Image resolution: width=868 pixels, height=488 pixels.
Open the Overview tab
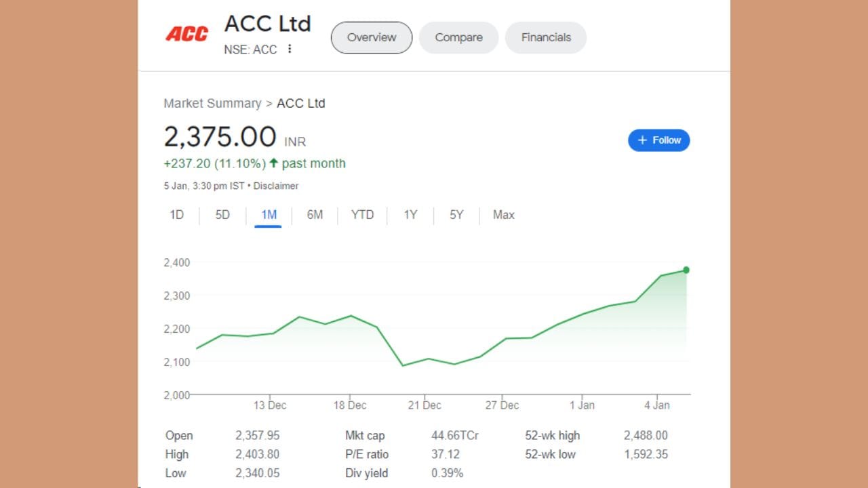[372, 37]
